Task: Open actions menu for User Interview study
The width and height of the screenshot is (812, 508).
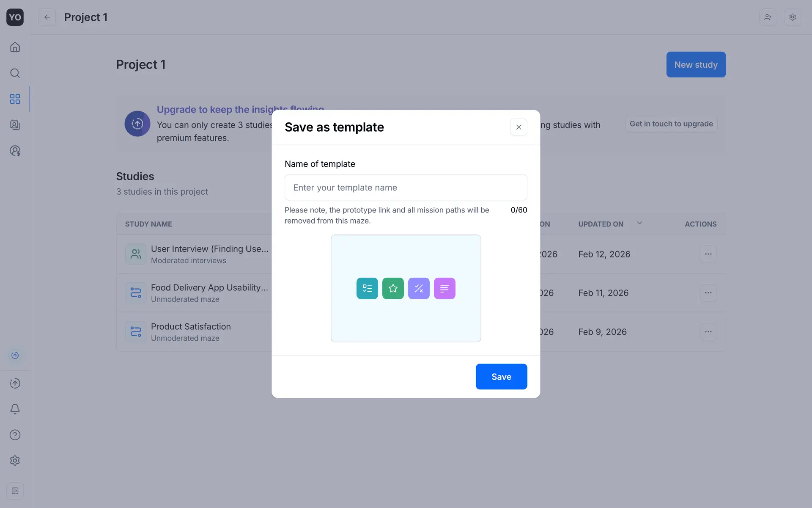Action: [x=708, y=254]
